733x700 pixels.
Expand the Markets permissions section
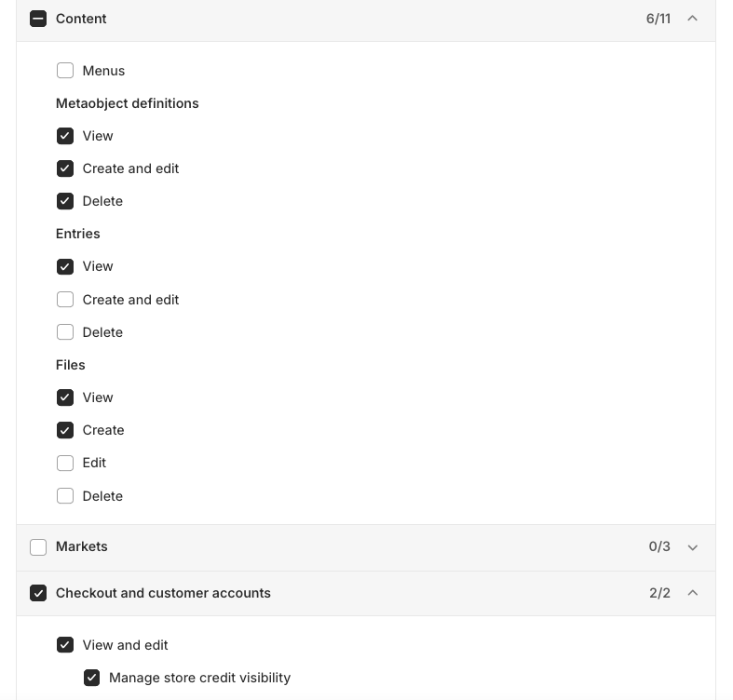tap(692, 547)
